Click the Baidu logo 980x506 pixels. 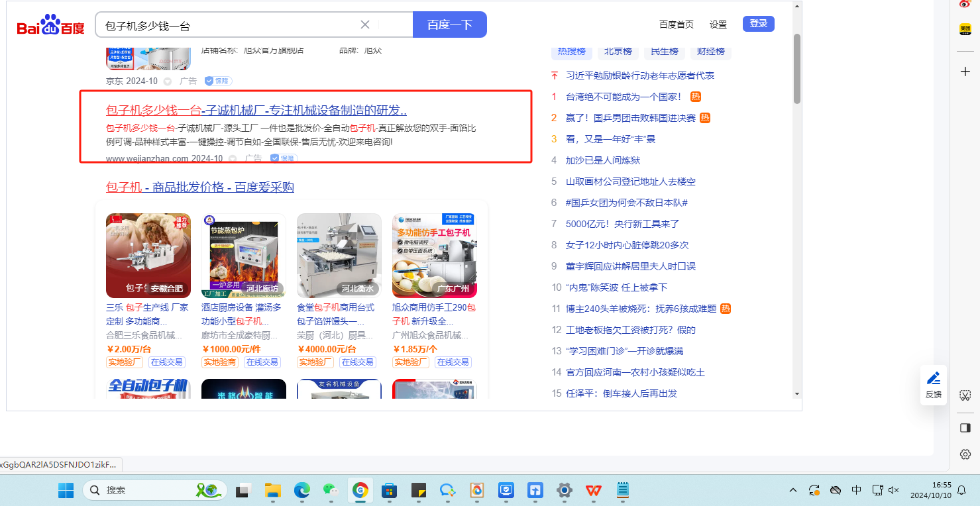point(51,26)
